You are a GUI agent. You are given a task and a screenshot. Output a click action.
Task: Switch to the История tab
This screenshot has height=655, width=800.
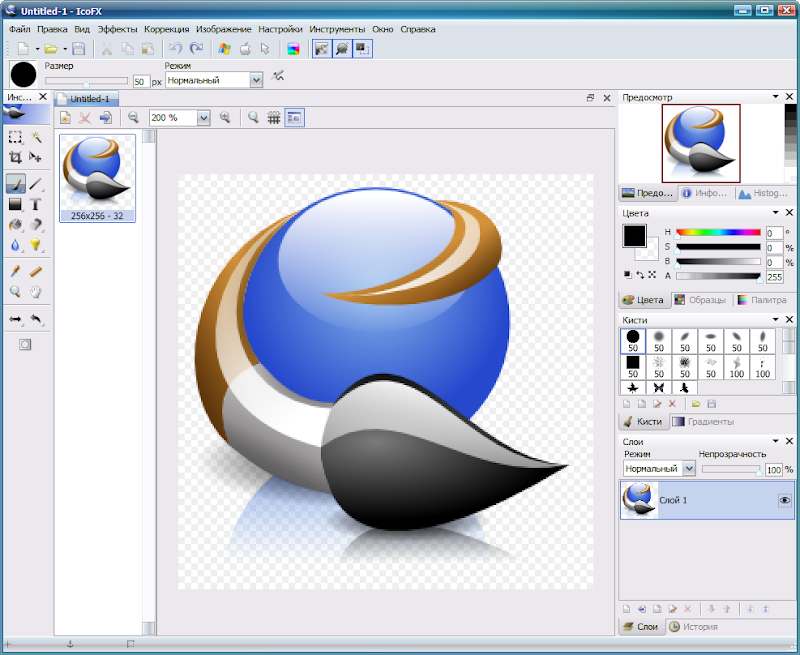[x=694, y=626]
